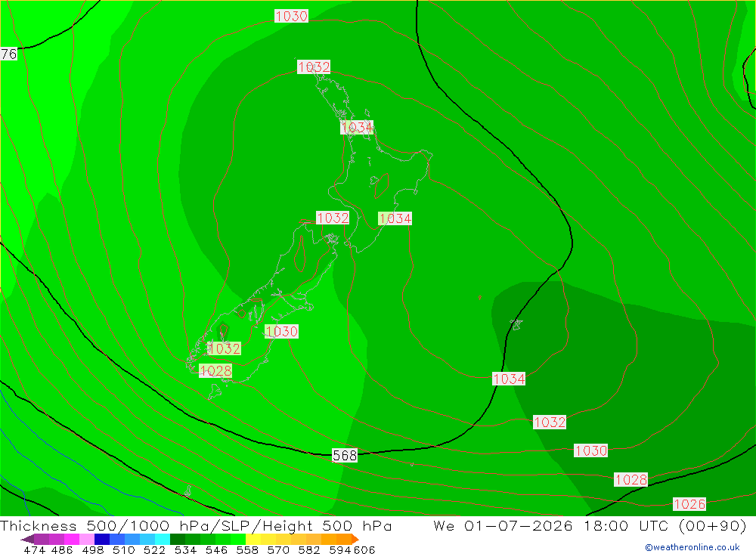Click the Chatham Islands outline on the map
756x554 pixels.
[516, 324]
